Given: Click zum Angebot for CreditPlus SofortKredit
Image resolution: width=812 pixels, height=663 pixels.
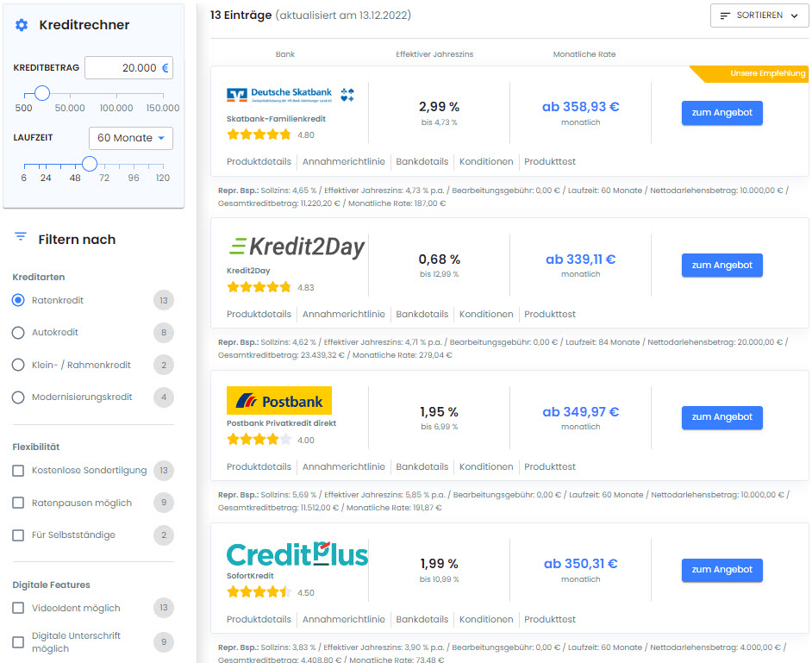Looking at the screenshot, I should [721, 570].
